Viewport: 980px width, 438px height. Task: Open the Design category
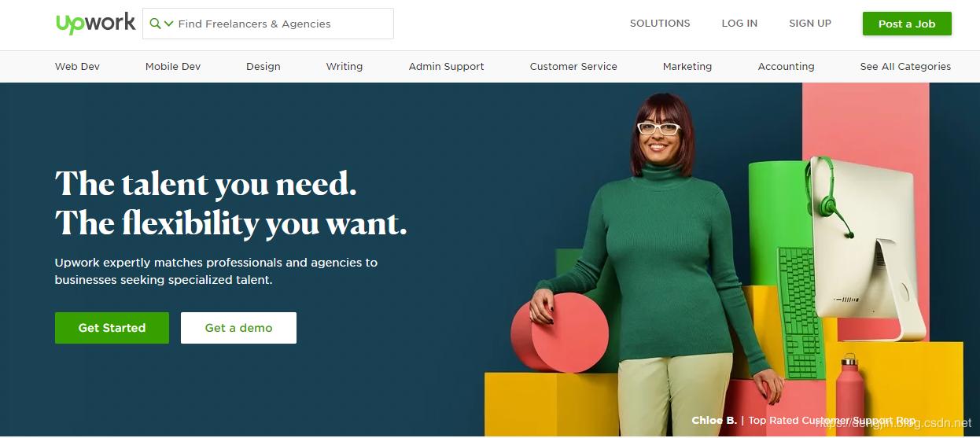(x=263, y=67)
